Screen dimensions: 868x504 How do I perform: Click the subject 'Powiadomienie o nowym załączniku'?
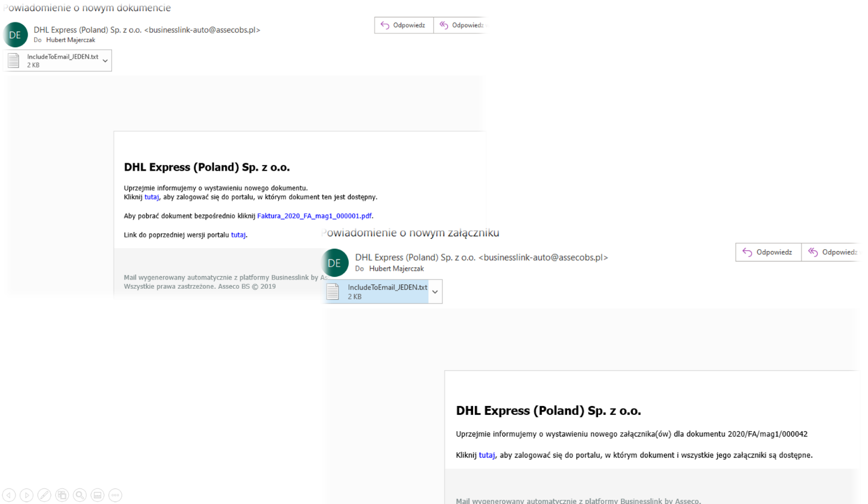click(x=410, y=233)
